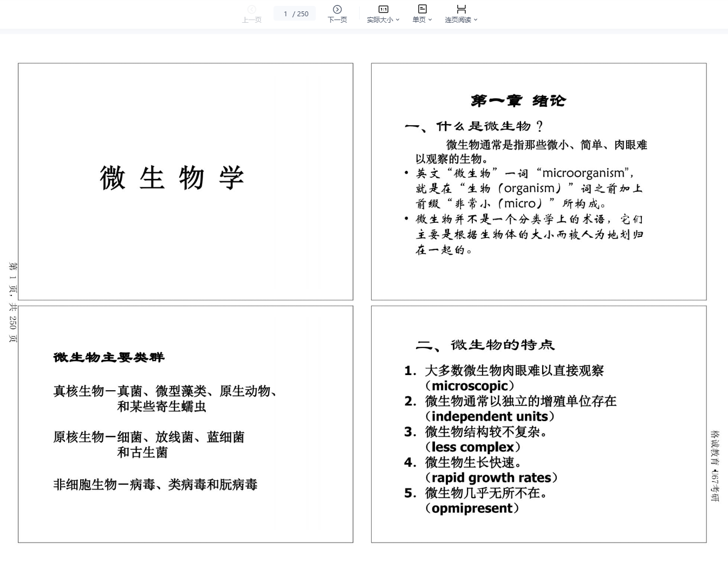728x561 pixels.
Task: Expand the 连页阅读 reading mode dropdown arrow
Action: click(476, 20)
